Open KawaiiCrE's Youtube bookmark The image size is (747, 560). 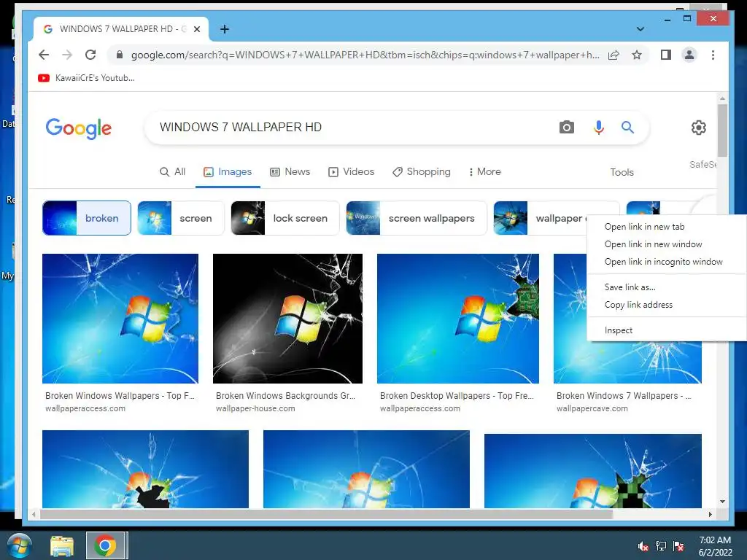tap(87, 77)
